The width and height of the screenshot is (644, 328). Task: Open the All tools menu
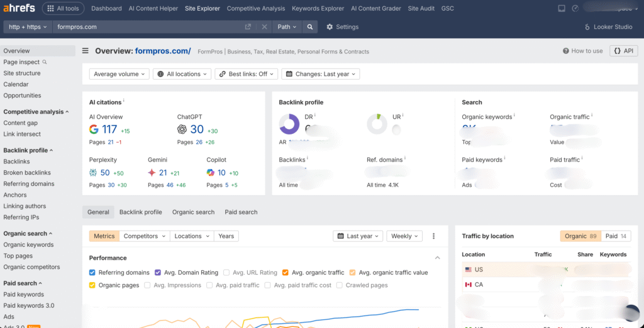click(x=64, y=8)
